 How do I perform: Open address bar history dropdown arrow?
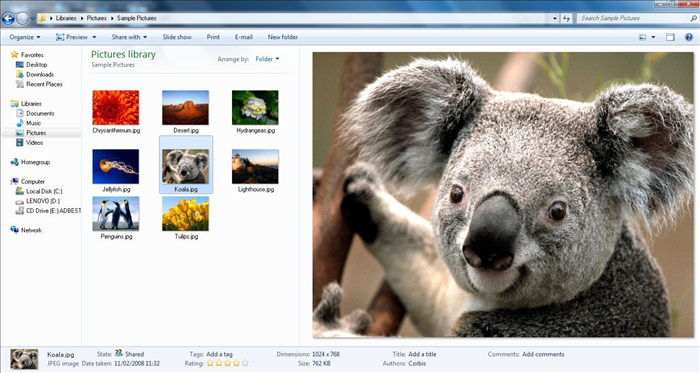pos(554,18)
